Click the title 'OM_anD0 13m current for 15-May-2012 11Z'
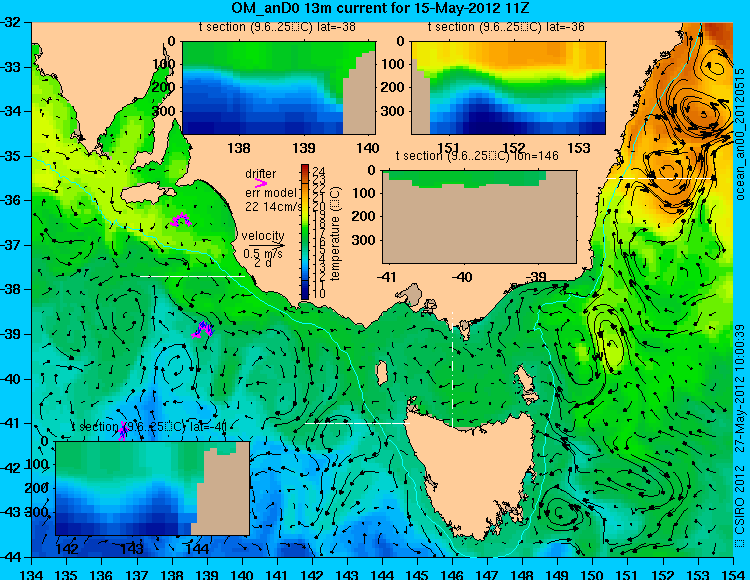Image resolution: width=750 pixels, height=580 pixels. click(x=380, y=8)
